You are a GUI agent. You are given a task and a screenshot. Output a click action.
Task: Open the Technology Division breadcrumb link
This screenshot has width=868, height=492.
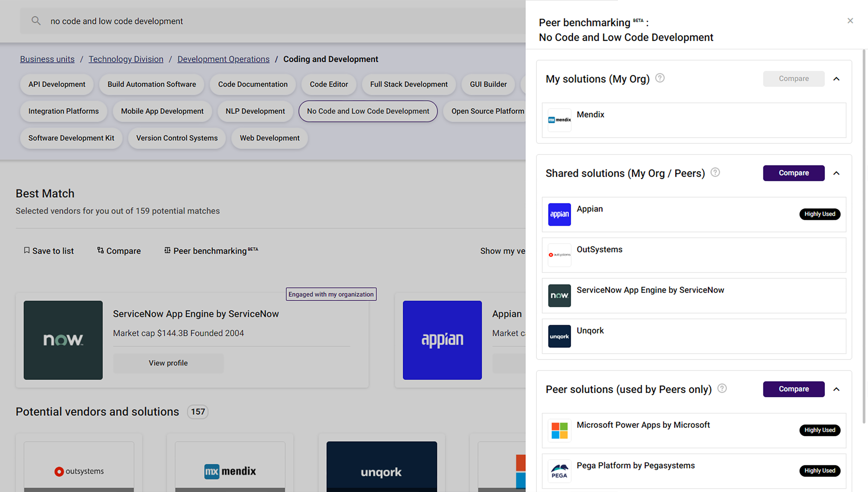coord(126,59)
